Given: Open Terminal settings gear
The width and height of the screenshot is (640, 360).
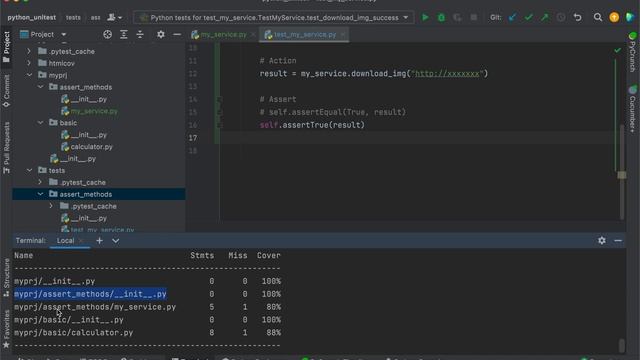Looking at the screenshot, I should [602, 241].
